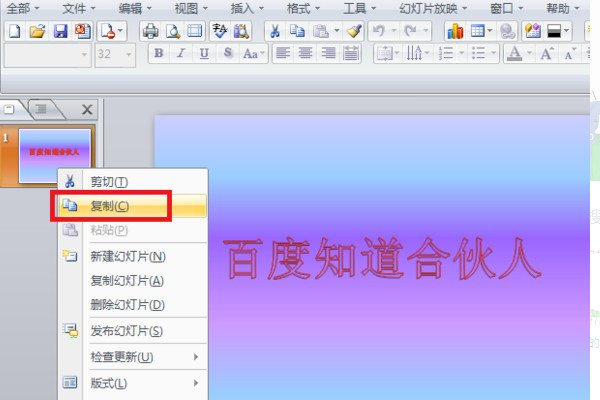Image resolution: width=600 pixels, height=400 pixels.
Task: Click the Format Painter brush icon
Action: [354, 31]
